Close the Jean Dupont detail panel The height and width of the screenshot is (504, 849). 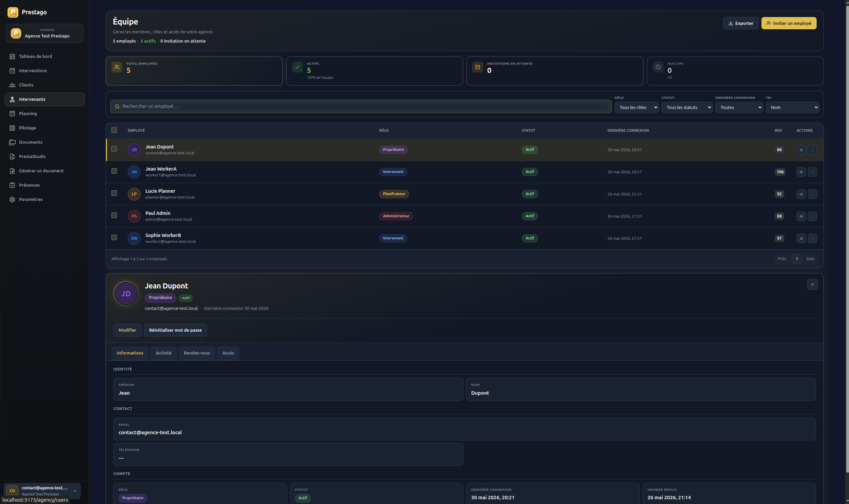[x=812, y=284]
